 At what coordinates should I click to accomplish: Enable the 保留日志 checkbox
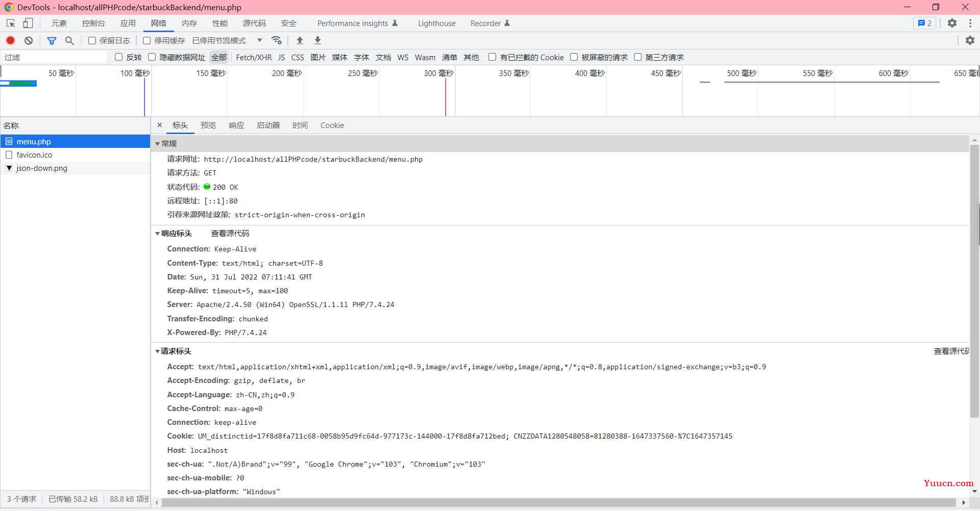pos(92,40)
